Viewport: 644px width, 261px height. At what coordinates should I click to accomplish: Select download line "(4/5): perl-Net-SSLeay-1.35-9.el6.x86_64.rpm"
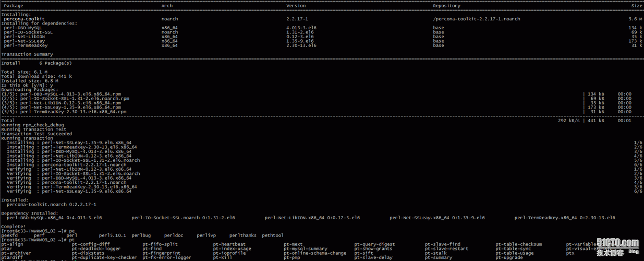[61, 107]
